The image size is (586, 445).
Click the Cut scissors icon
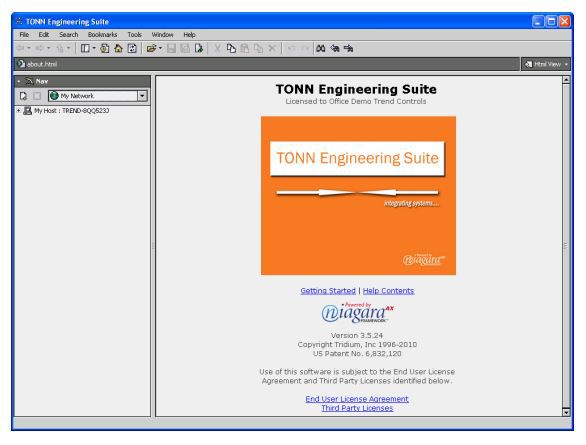coord(217,48)
